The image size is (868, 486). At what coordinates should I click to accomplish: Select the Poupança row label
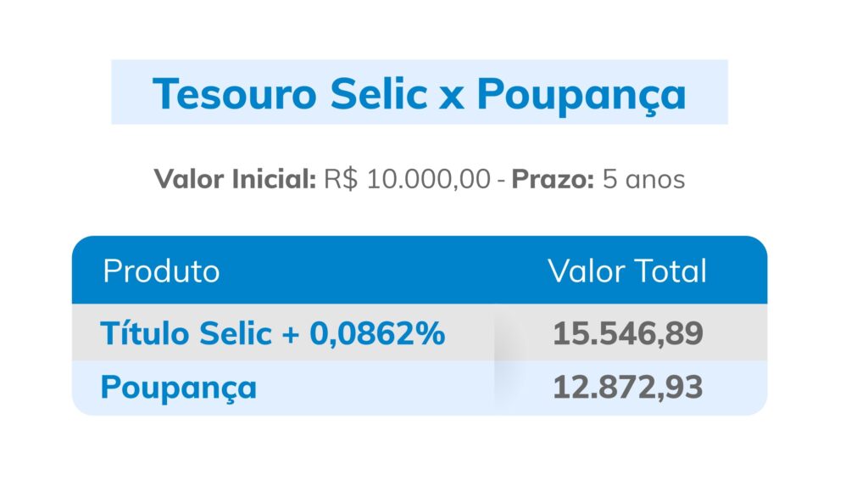[178, 388]
